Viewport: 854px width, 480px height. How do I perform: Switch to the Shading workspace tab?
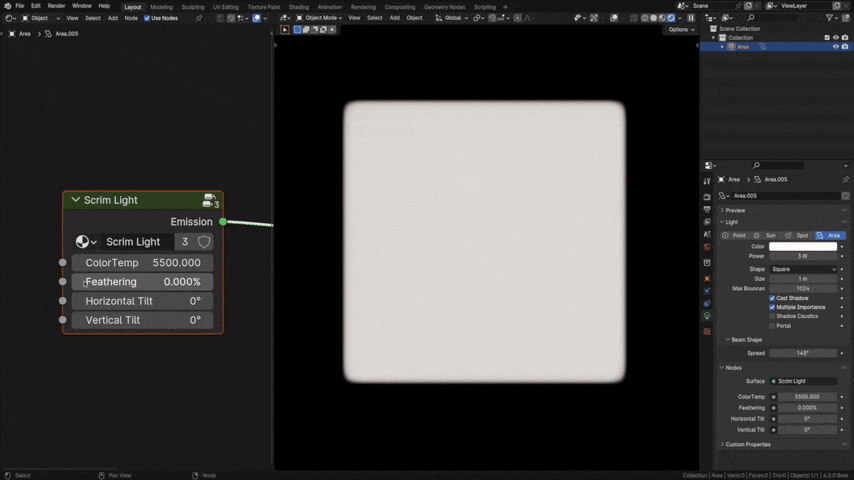298,7
